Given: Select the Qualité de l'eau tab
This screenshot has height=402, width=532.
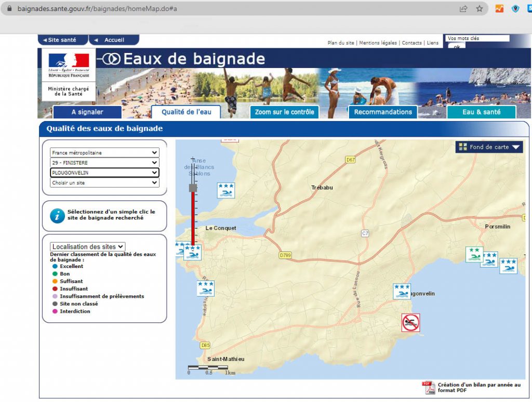Looking at the screenshot, I should [x=186, y=112].
